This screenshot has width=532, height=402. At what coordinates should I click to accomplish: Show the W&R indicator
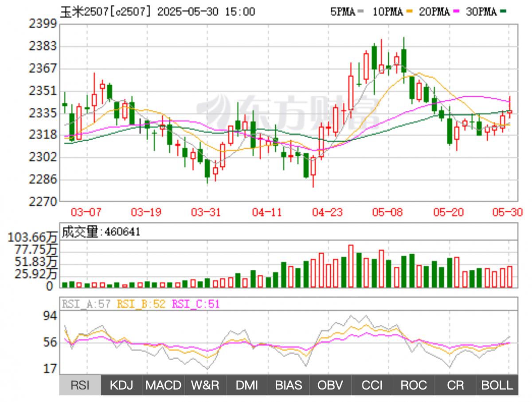205,385
